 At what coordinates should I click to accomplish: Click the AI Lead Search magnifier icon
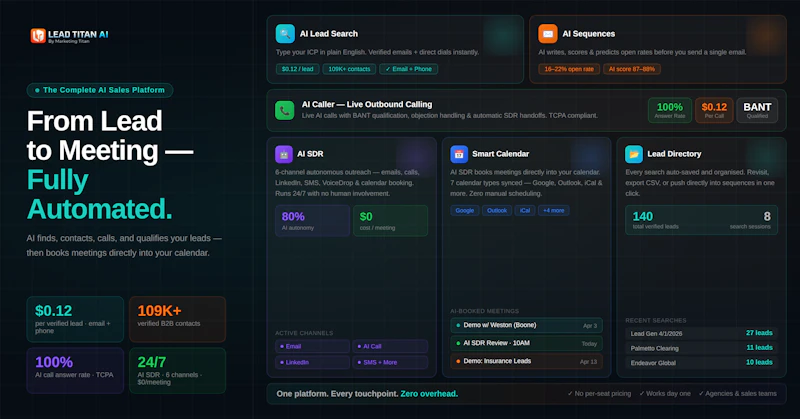pyautogui.click(x=285, y=34)
